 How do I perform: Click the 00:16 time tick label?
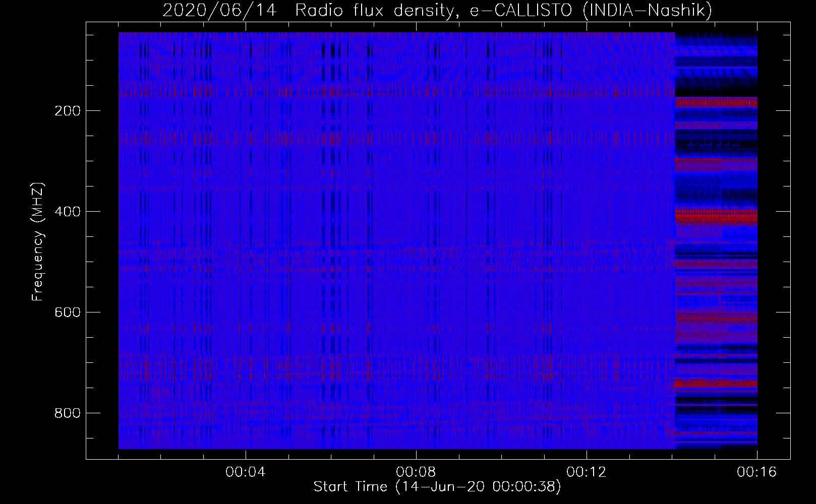[x=757, y=472]
